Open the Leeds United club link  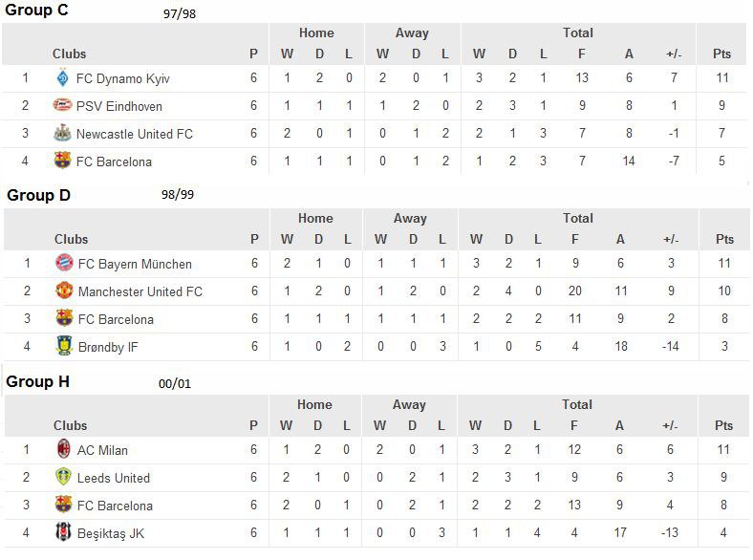click(x=114, y=478)
